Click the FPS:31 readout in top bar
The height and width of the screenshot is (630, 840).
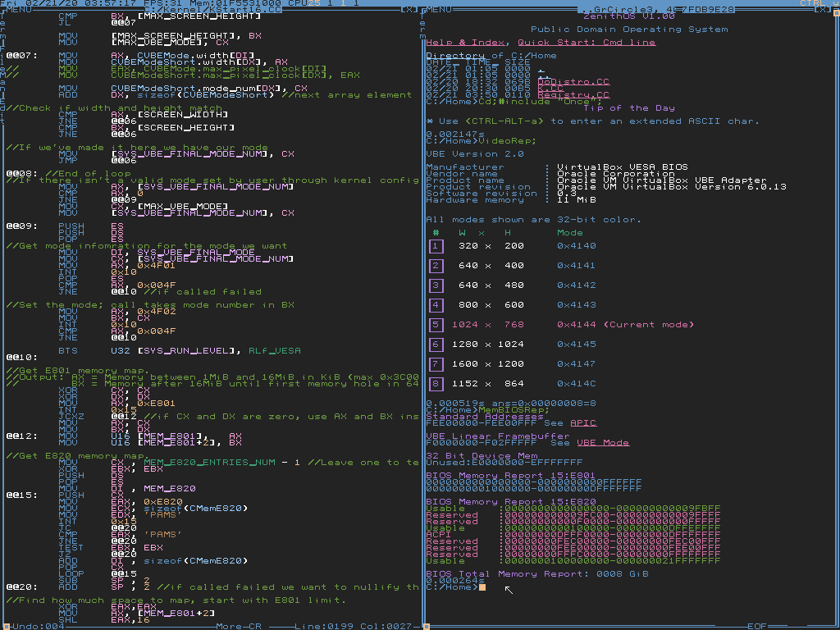point(163,3)
